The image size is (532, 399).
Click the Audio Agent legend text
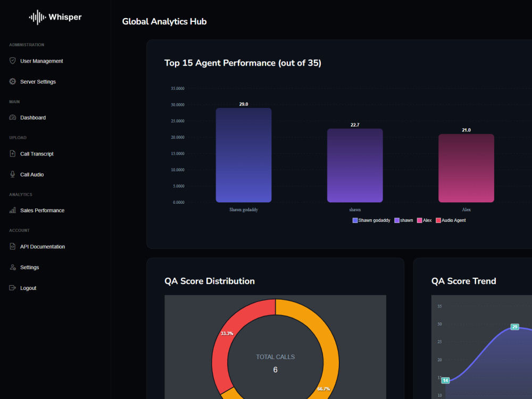453,221
